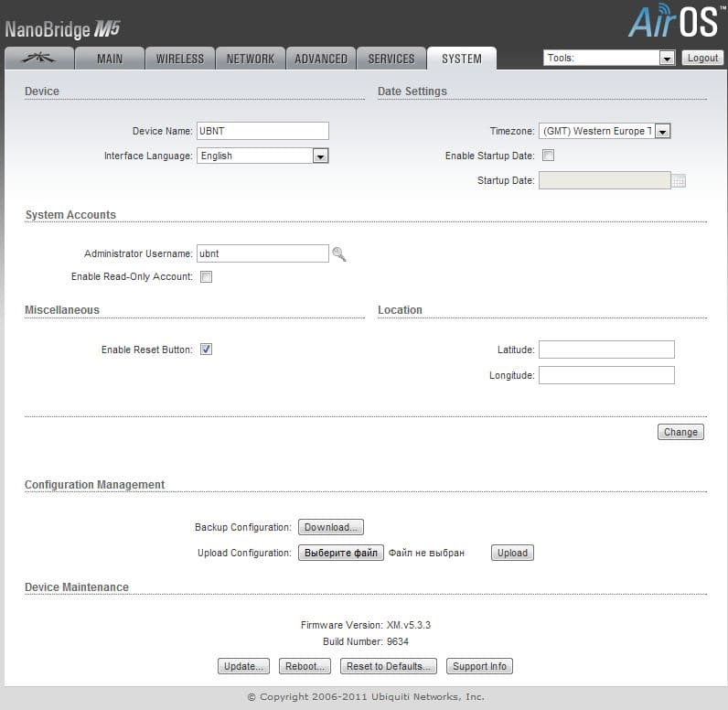Click the Logout button
This screenshot has width=728, height=710.
[702, 58]
